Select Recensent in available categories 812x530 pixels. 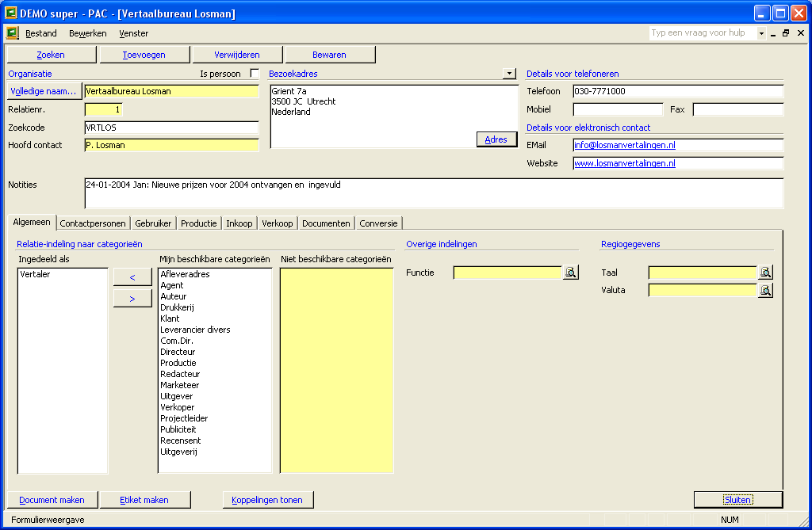214,440
